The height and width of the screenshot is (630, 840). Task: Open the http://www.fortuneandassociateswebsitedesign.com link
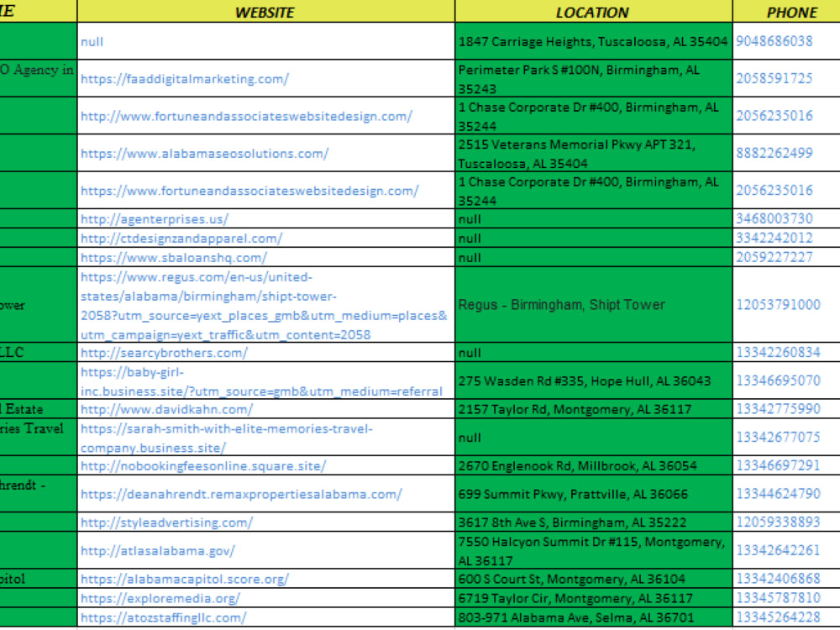pyautogui.click(x=246, y=116)
